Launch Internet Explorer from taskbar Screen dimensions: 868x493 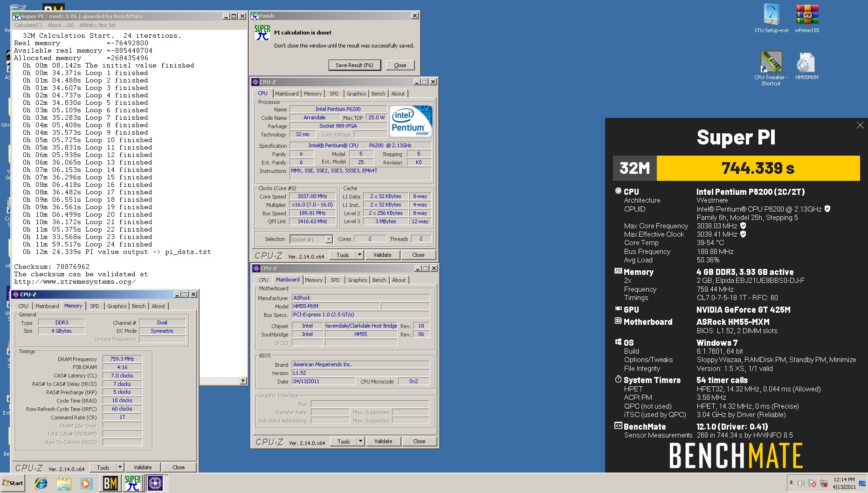(x=41, y=483)
